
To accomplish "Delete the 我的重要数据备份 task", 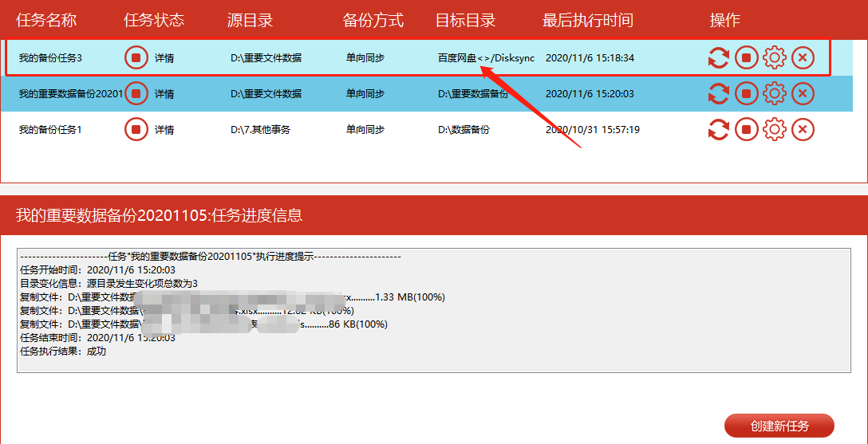I will click(x=803, y=94).
